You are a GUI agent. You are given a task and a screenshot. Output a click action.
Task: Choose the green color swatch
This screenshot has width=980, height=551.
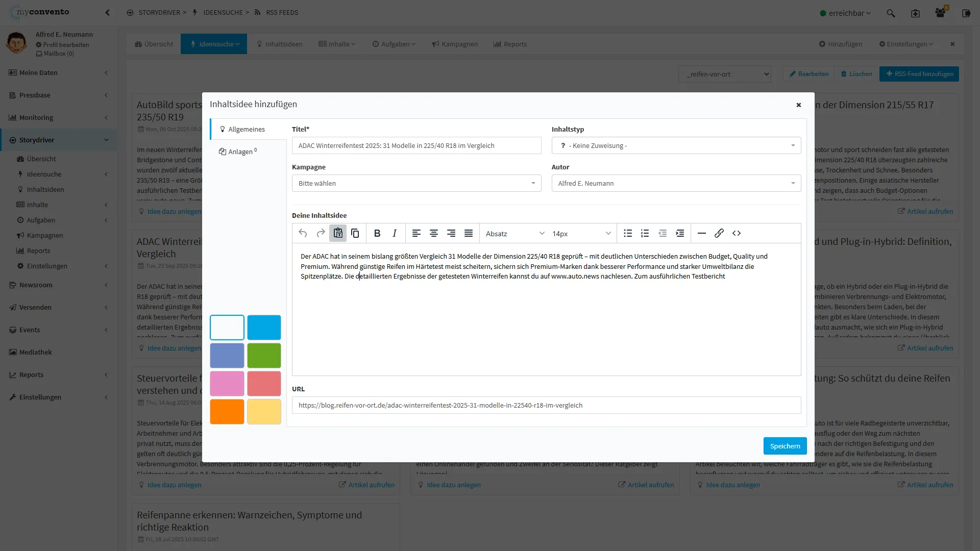tap(264, 355)
